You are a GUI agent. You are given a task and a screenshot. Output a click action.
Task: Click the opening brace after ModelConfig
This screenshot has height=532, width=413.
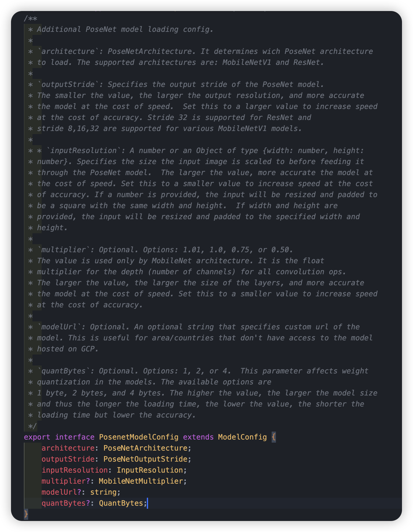coord(273,437)
